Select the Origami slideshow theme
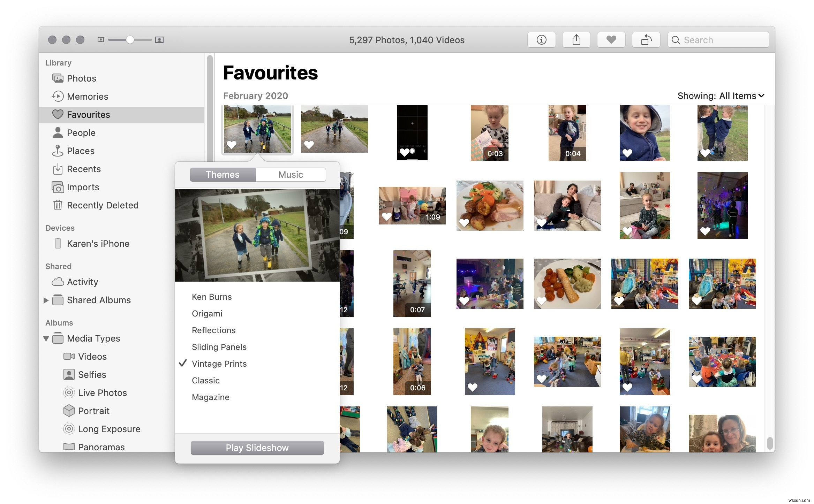Image resolution: width=814 pixels, height=504 pixels. pos(208,313)
